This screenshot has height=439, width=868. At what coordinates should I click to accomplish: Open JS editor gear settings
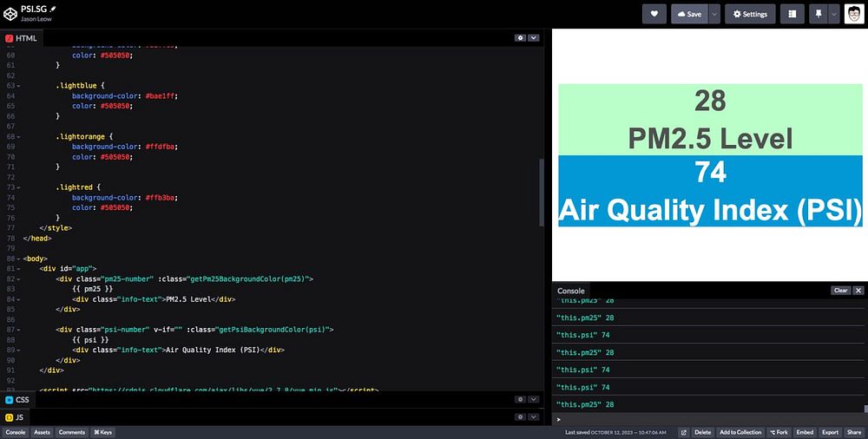pyautogui.click(x=520, y=416)
